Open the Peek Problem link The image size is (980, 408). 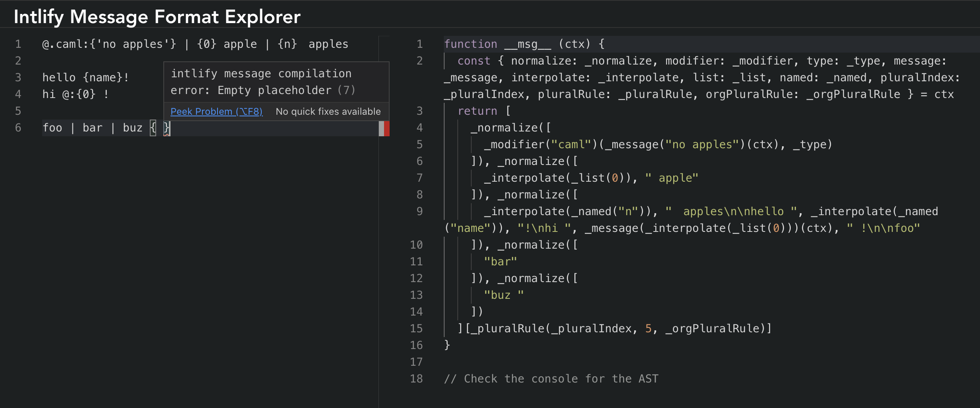click(216, 112)
